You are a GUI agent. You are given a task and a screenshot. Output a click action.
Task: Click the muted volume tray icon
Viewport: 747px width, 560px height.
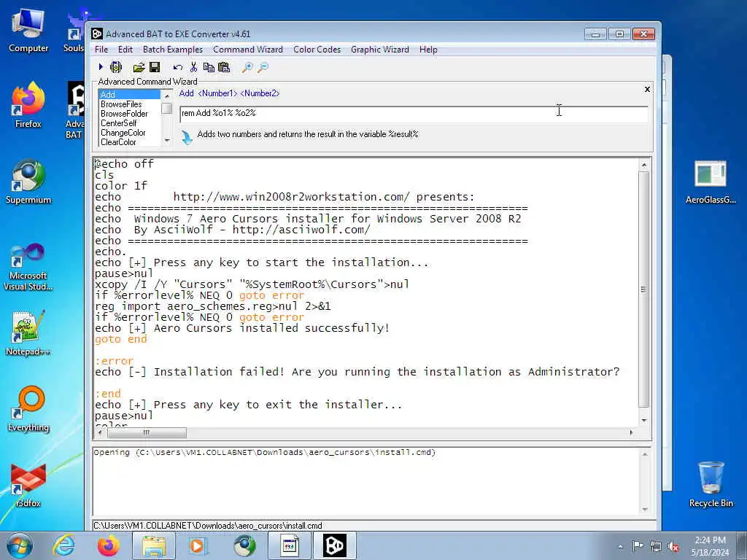(x=673, y=546)
